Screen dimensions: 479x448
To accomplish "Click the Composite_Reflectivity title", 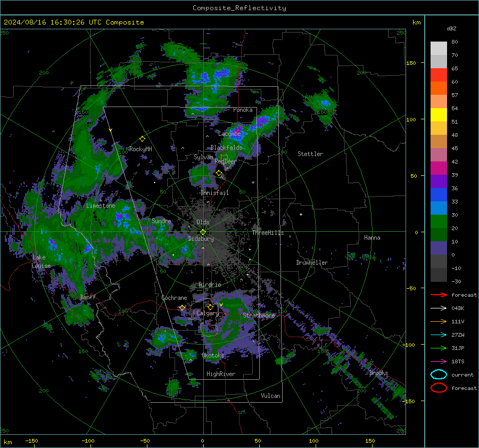I will 240,8.
